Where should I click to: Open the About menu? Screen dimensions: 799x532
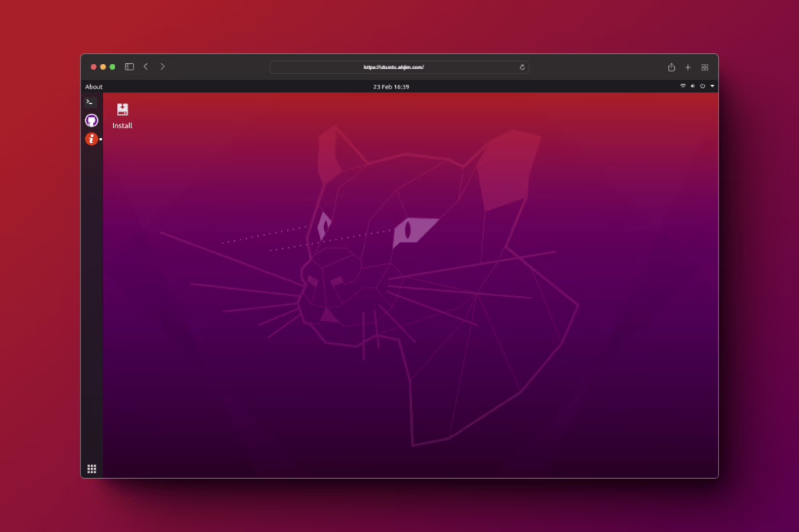[94, 86]
